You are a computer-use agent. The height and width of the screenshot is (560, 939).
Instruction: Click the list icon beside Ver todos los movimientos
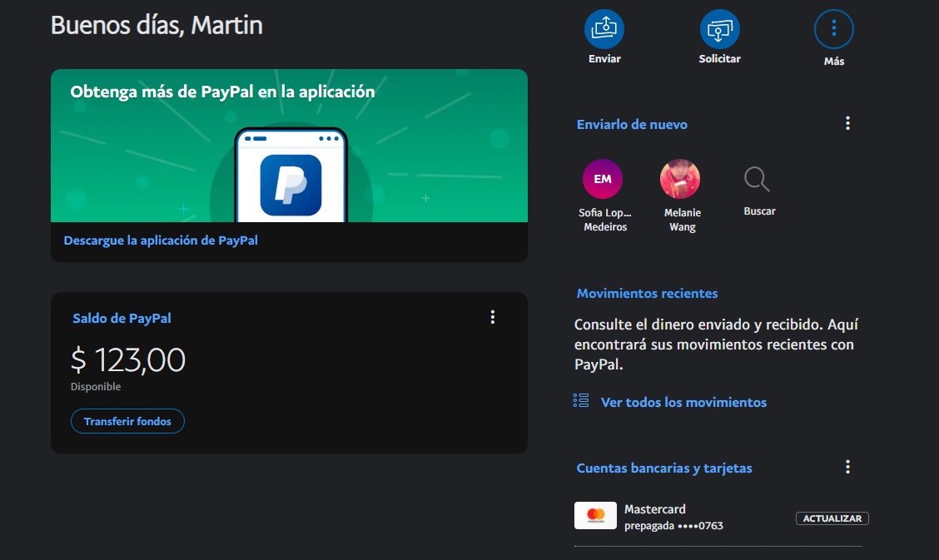[x=581, y=400]
